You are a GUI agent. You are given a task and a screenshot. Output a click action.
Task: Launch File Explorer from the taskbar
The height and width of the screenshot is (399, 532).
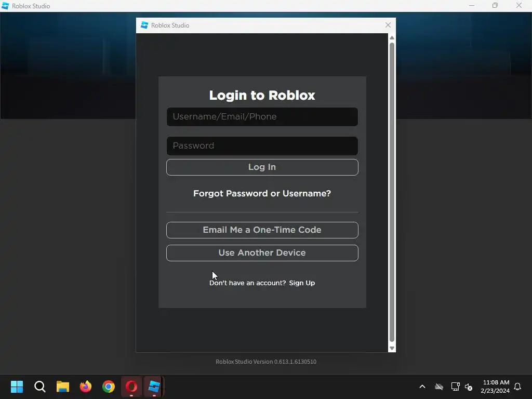tap(63, 387)
